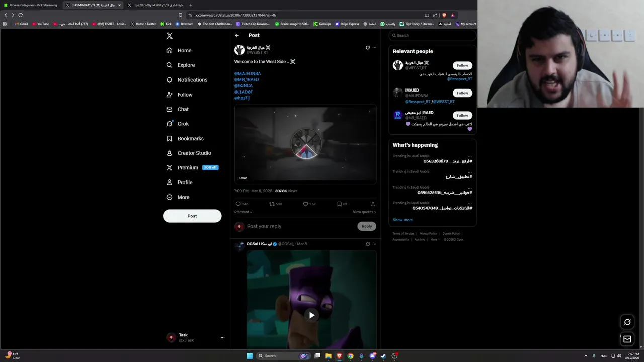Play the 0:42 post video
This screenshot has height=362, width=644.
coord(305,144)
